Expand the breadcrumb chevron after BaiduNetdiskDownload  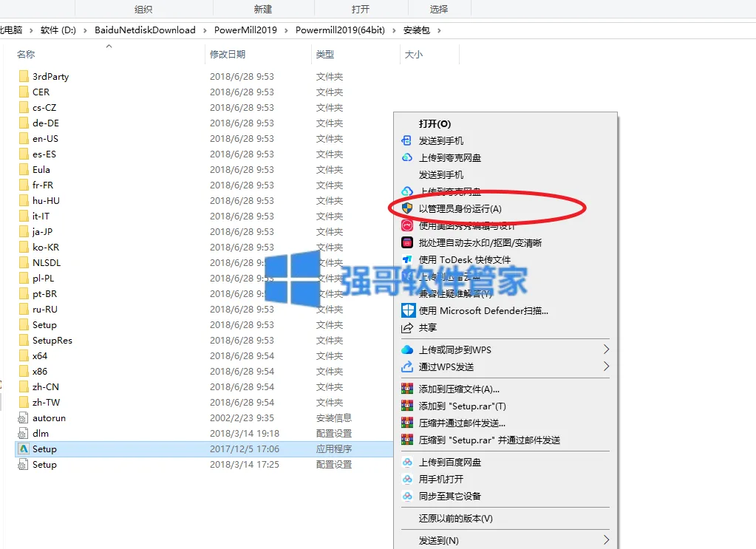pyautogui.click(x=205, y=30)
